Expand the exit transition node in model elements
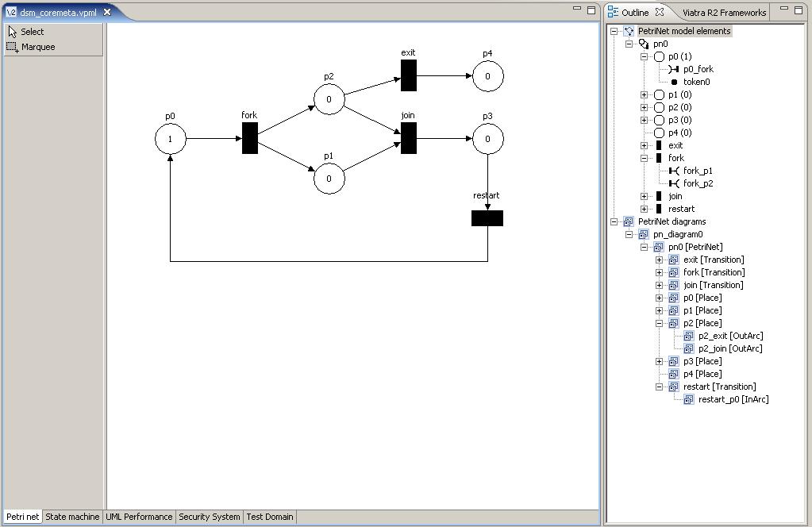The image size is (812, 527). click(x=644, y=145)
